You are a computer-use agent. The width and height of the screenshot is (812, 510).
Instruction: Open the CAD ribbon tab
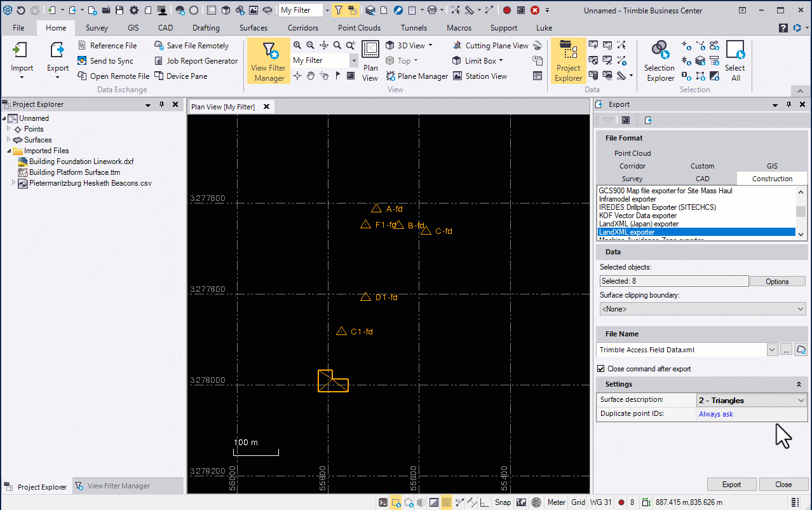click(x=165, y=28)
